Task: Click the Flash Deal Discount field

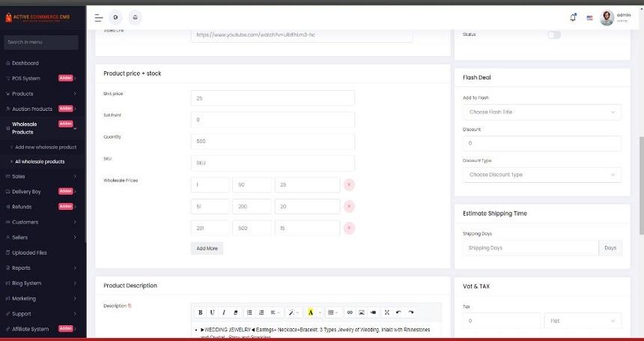Action: [542, 143]
